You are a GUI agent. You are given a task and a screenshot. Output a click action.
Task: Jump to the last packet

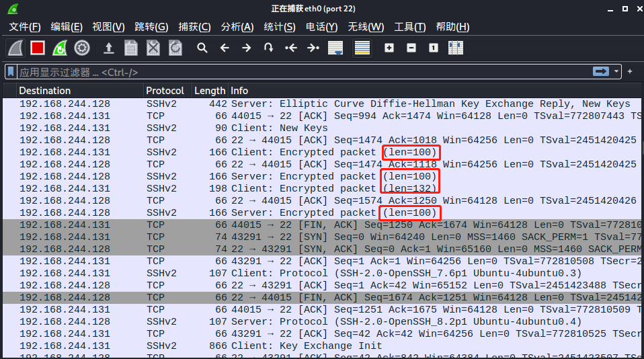[313, 48]
